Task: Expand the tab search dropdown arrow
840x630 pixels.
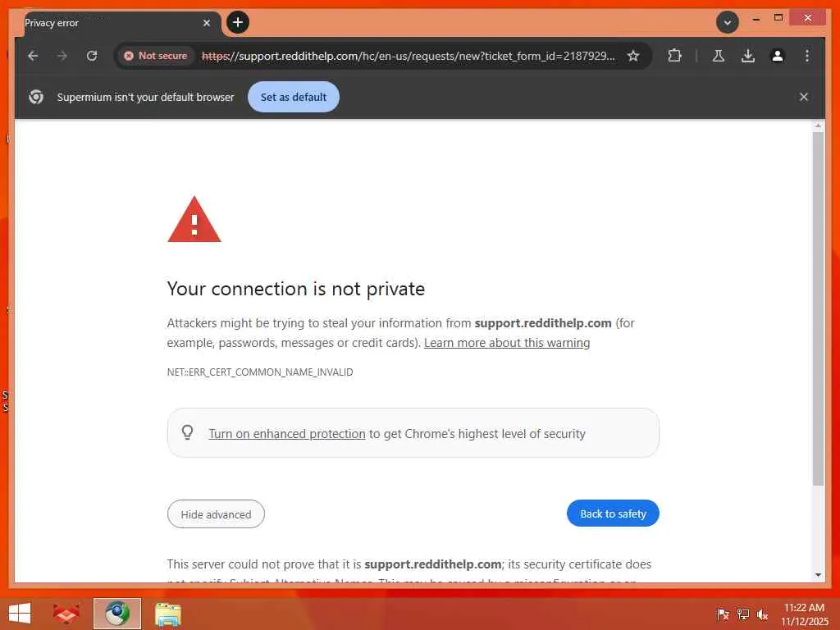Action: coord(727,22)
